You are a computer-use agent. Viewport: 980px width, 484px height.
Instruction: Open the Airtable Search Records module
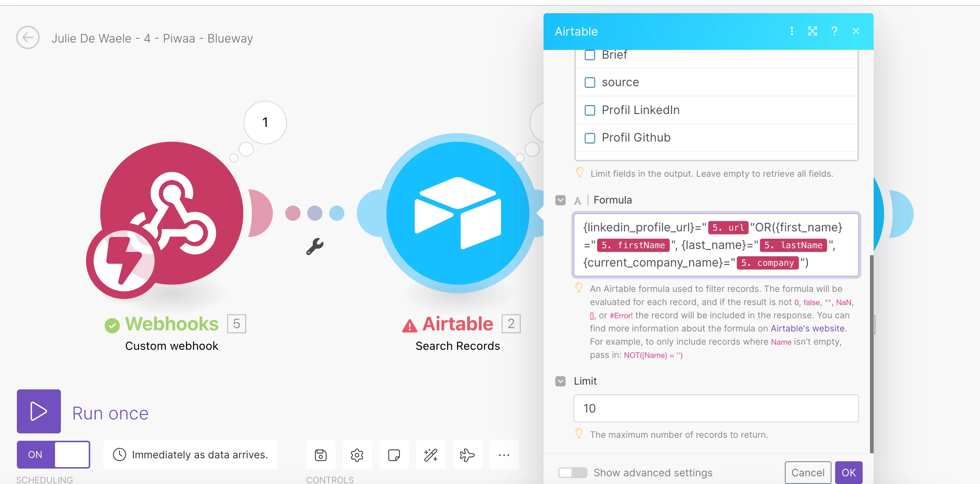click(x=458, y=213)
